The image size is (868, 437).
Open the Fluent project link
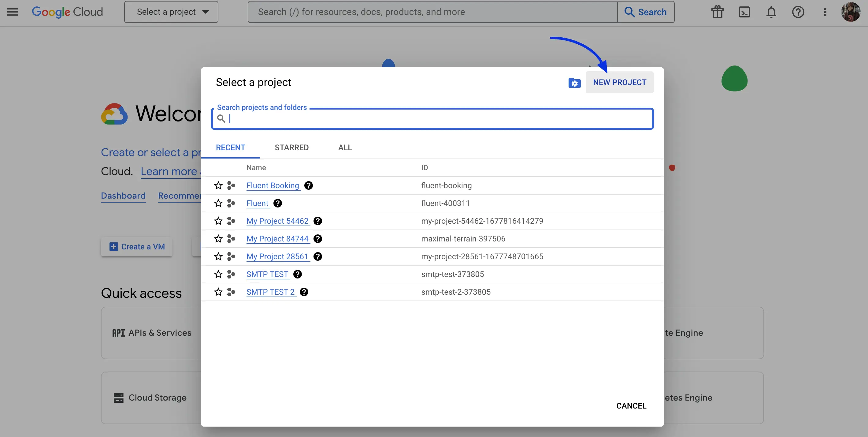(258, 203)
